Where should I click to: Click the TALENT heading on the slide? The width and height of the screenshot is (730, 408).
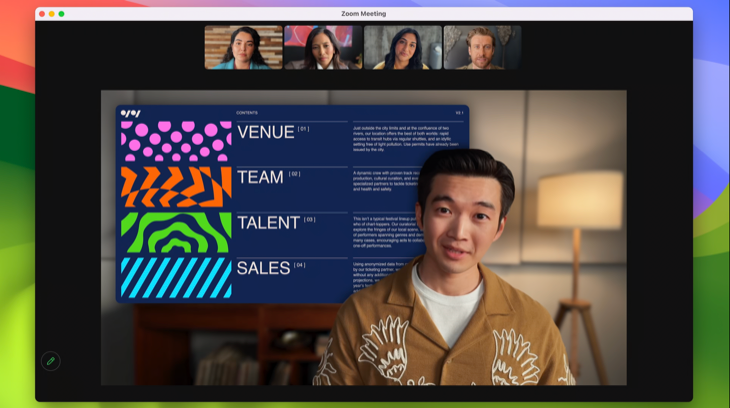coord(268,222)
